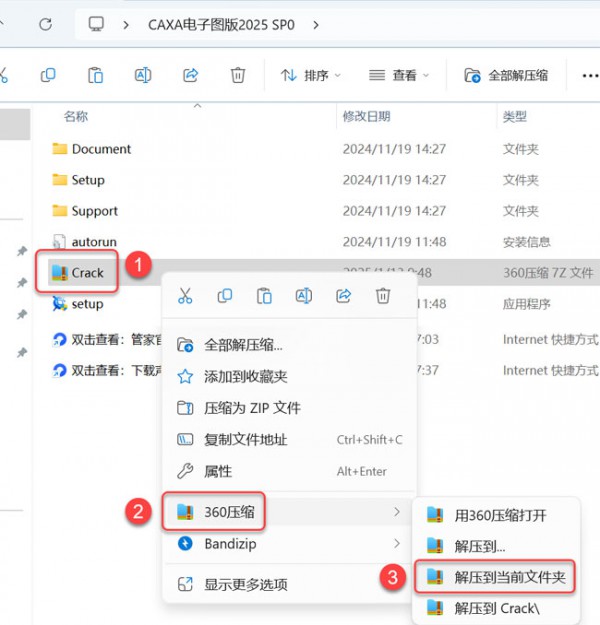
Task: Open the 排序 sort dropdown
Action: click(x=311, y=75)
